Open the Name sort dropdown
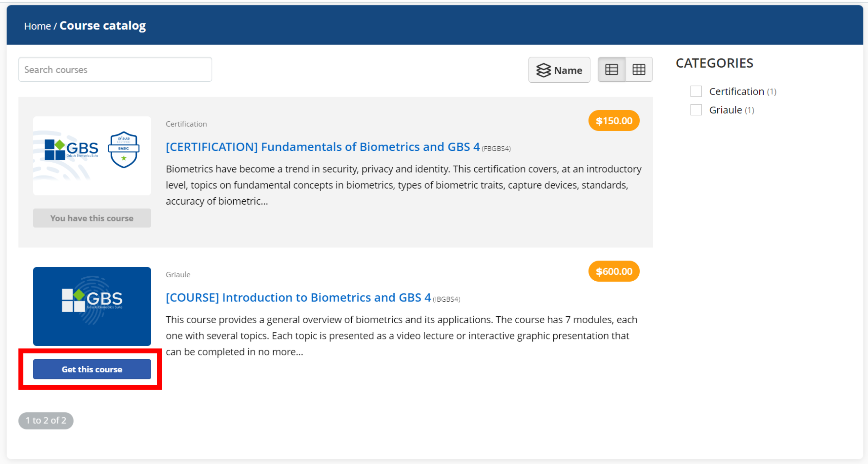This screenshot has width=868, height=464. [x=559, y=70]
